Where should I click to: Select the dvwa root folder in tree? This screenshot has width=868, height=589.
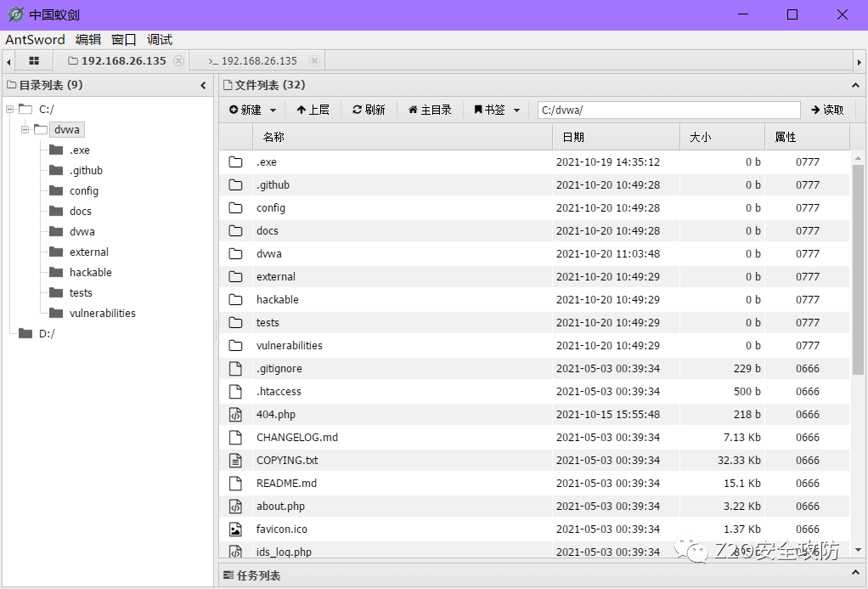pos(67,130)
